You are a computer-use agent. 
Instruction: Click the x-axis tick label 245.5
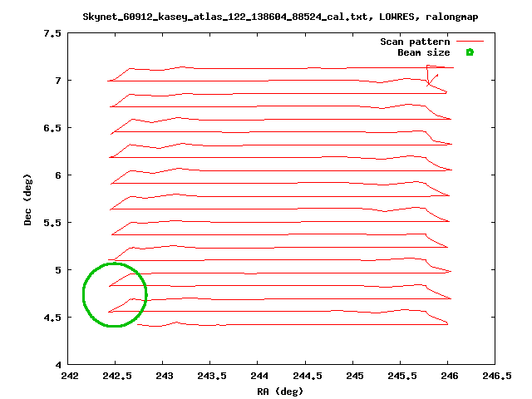[x=402, y=376]
